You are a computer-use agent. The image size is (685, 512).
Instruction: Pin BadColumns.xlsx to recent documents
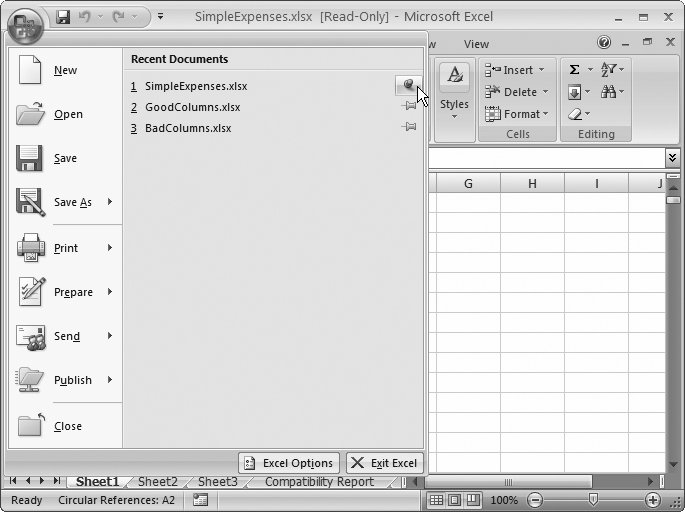click(408, 128)
